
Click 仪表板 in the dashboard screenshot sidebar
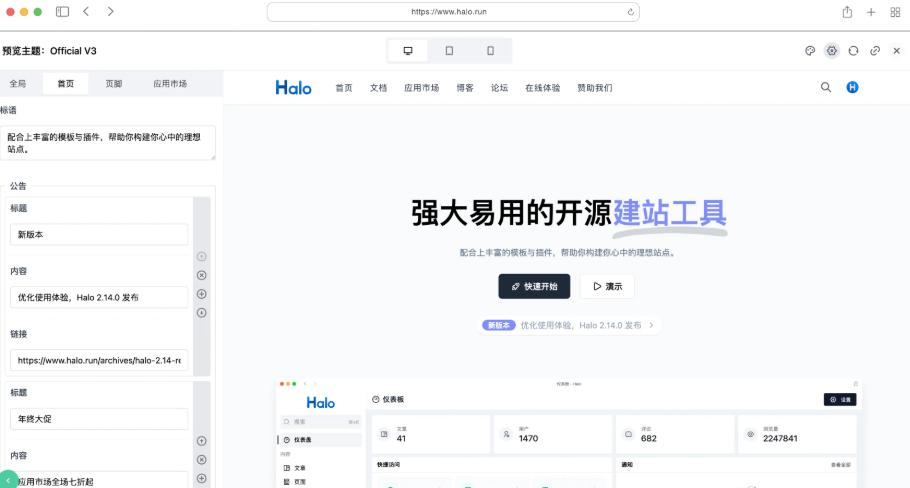click(320, 440)
